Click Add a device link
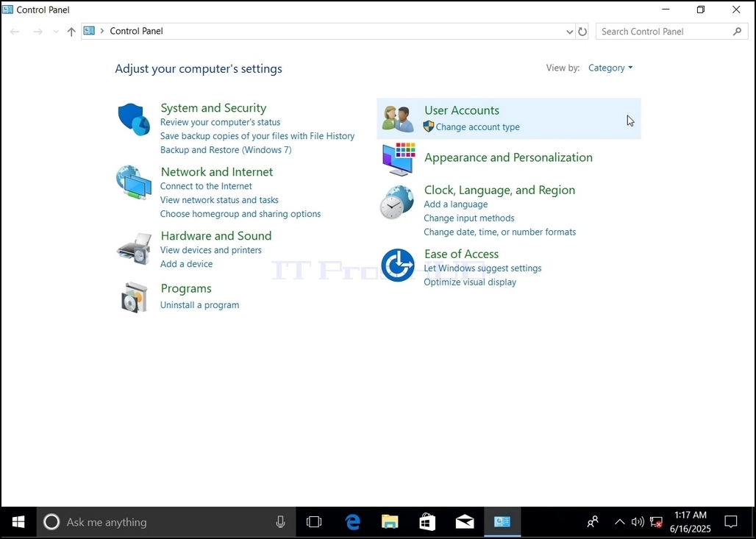Viewport: 756px width, 539px height. pyautogui.click(x=187, y=264)
